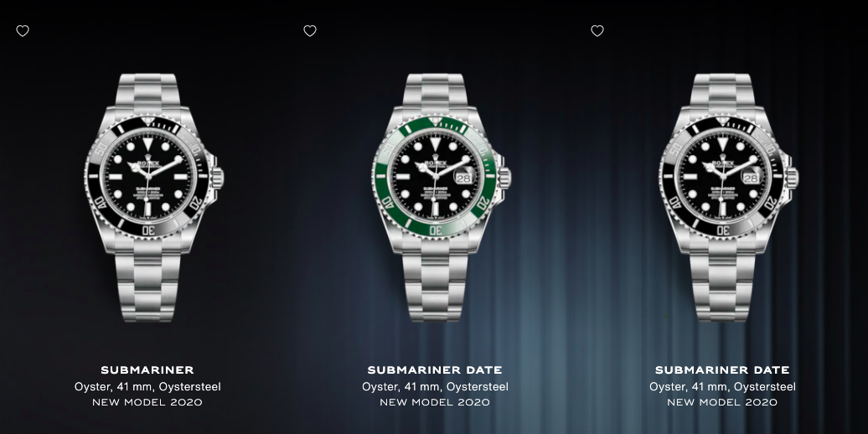Viewport: 868px width, 434px height.
Task: Click NEW MODEL 2020 under no-date Submariner
Action: point(147,402)
